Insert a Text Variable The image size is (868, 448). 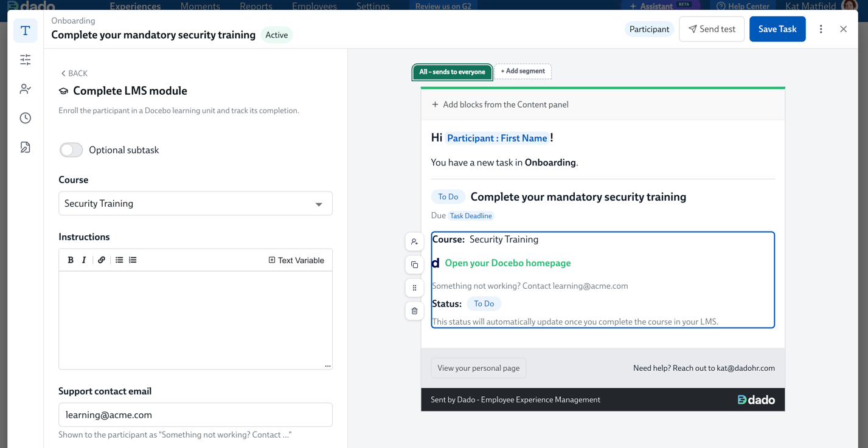296,260
